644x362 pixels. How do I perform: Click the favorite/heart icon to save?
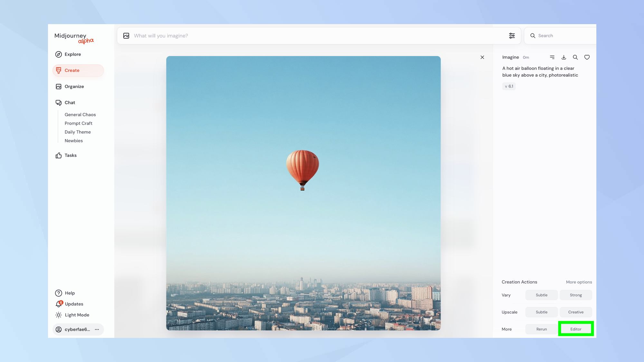pos(587,57)
